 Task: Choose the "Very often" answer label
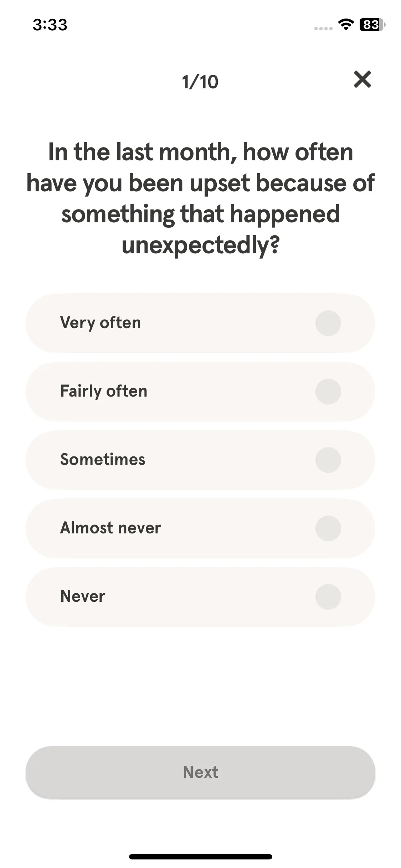(101, 323)
